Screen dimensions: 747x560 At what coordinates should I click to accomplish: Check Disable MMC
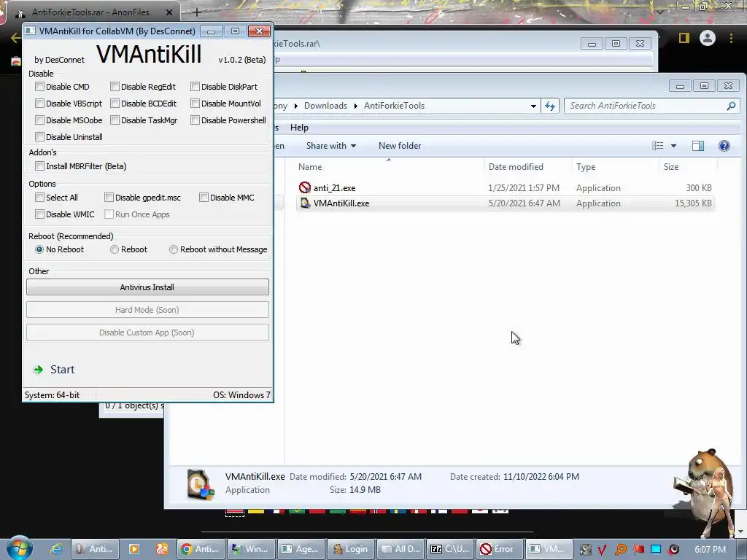[x=204, y=198]
